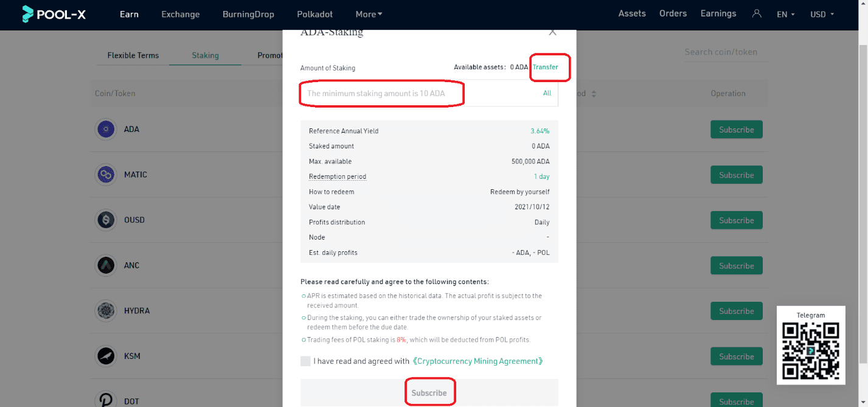
Task: Open the EN language dropdown
Action: click(x=786, y=14)
